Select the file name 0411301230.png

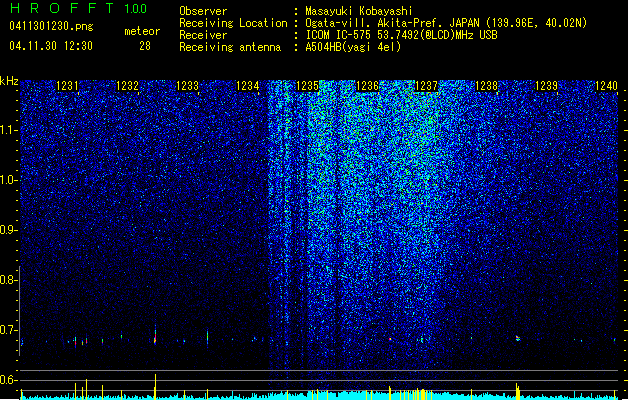51,27
